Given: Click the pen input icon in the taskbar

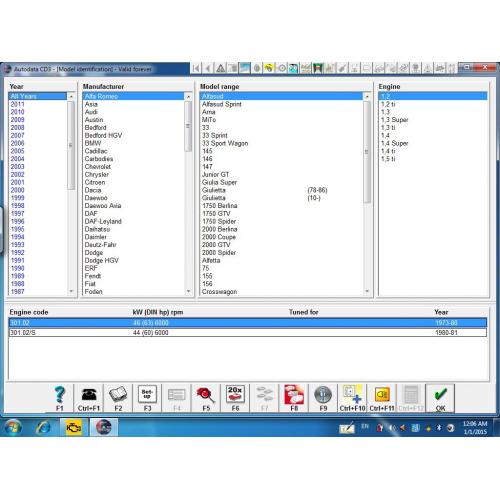Looking at the screenshot, I should 347,428.
